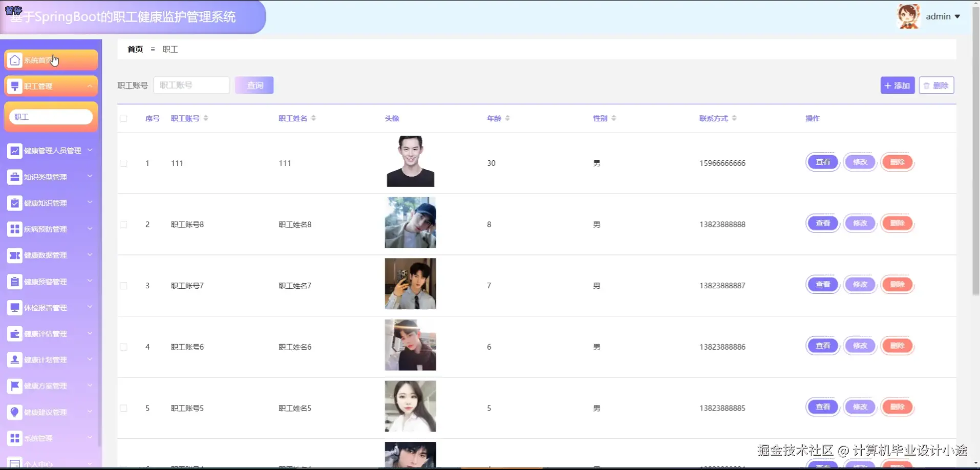Click the briefcase icon for 知识类型管理
The width and height of the screenshot is (980, 470).
(15, 177)
